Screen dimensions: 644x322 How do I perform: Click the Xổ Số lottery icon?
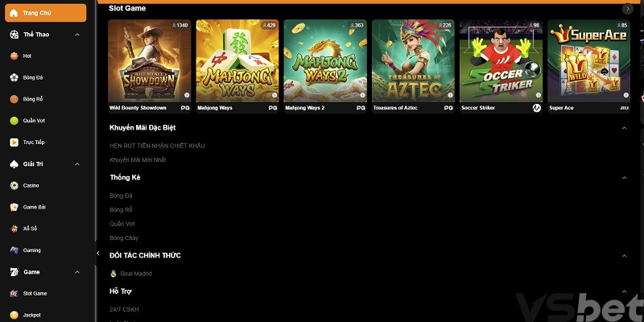[14, 229]
